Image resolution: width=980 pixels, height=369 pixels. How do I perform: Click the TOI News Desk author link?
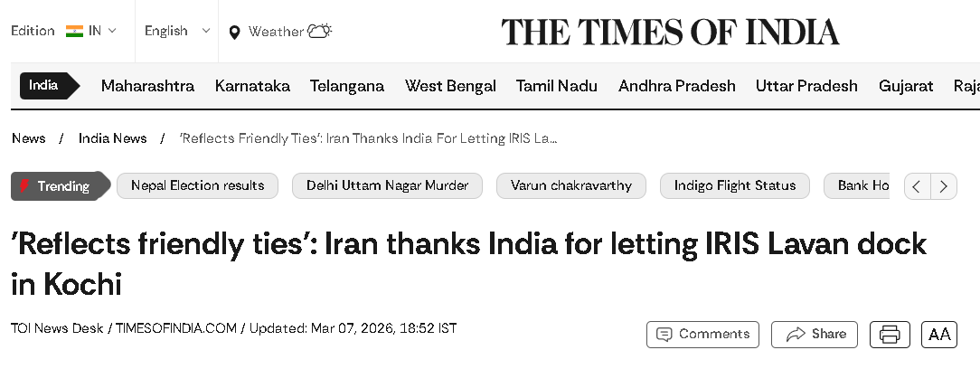[x=57, y=328]
